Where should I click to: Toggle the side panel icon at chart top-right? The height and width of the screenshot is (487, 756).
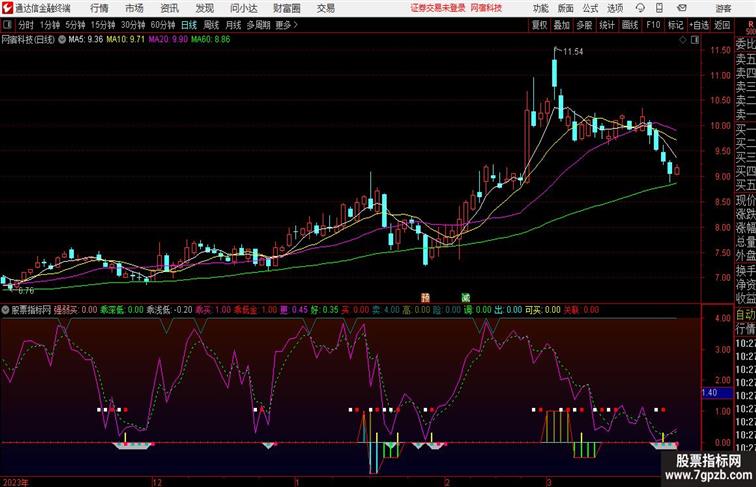pyautogui.click(x=695, y=40)
